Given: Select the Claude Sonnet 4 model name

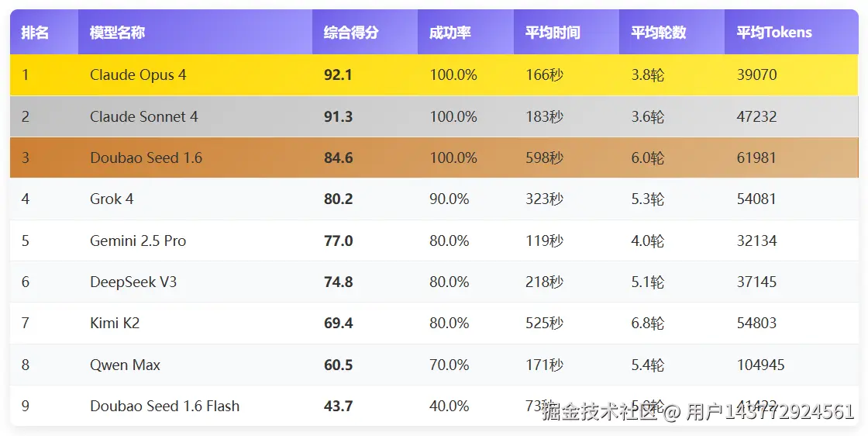Looking at the screenshot, I should point(144,117).
